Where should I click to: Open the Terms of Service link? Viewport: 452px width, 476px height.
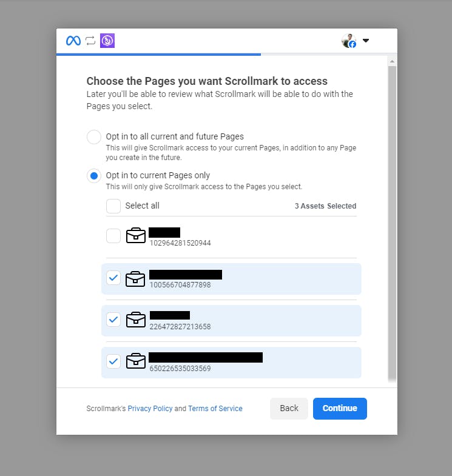click(x=215, y=409)
